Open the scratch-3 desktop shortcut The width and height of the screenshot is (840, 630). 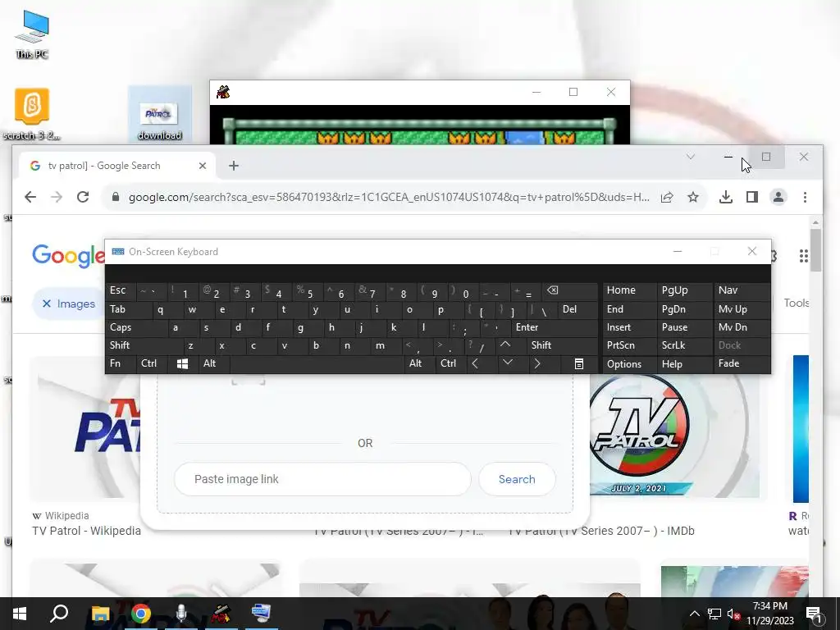pyautogui.click(x=32, y=113)
